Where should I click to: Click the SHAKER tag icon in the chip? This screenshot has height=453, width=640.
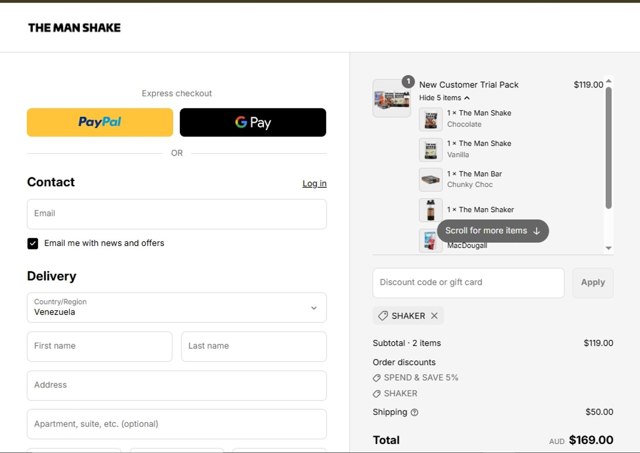click(x=383, y=316)
